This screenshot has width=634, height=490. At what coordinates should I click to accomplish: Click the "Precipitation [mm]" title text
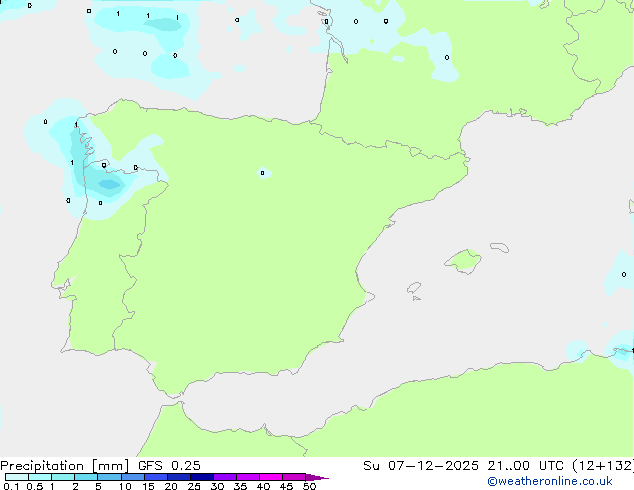[x=64, y=466]
